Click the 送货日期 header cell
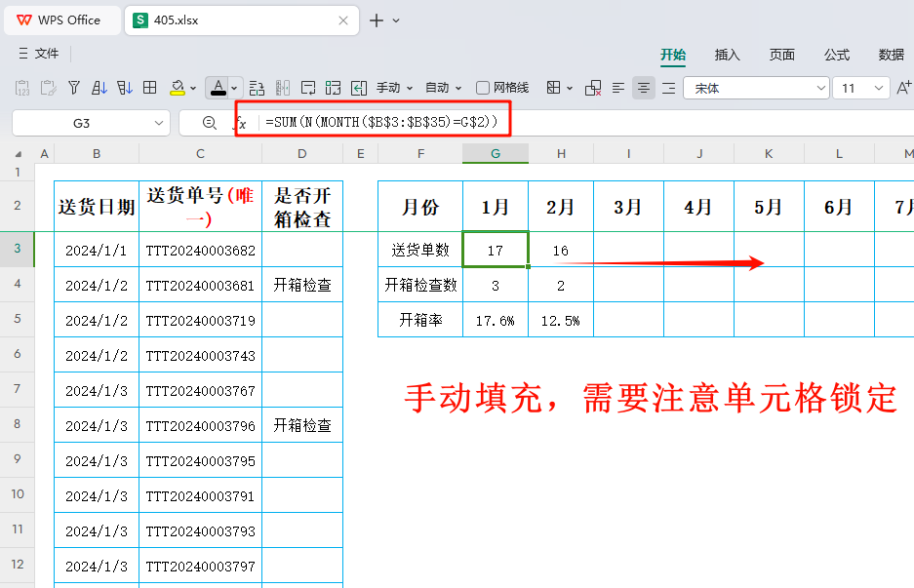 (97, 207)
